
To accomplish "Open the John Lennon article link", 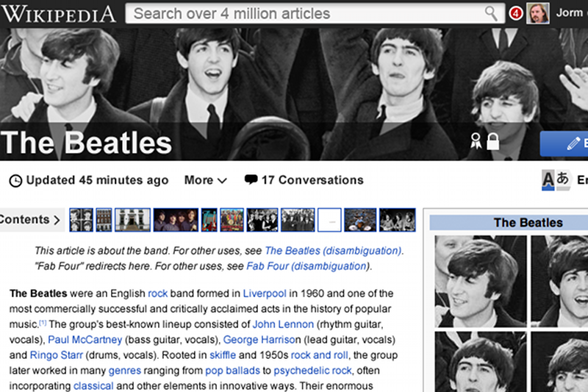I will [x=283, y=324].
